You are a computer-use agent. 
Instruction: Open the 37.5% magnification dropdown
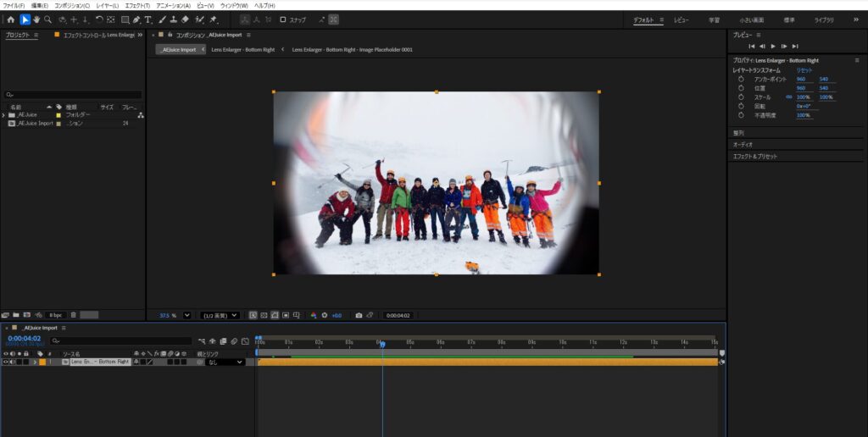pyautogui.click(x=187, y=315)
